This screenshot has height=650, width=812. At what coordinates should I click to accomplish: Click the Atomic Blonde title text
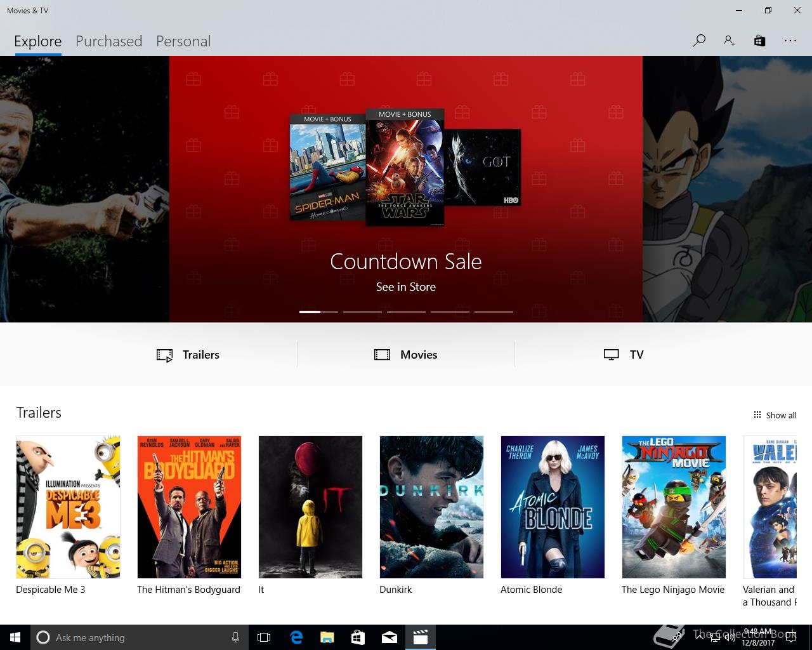click(532, 590)
